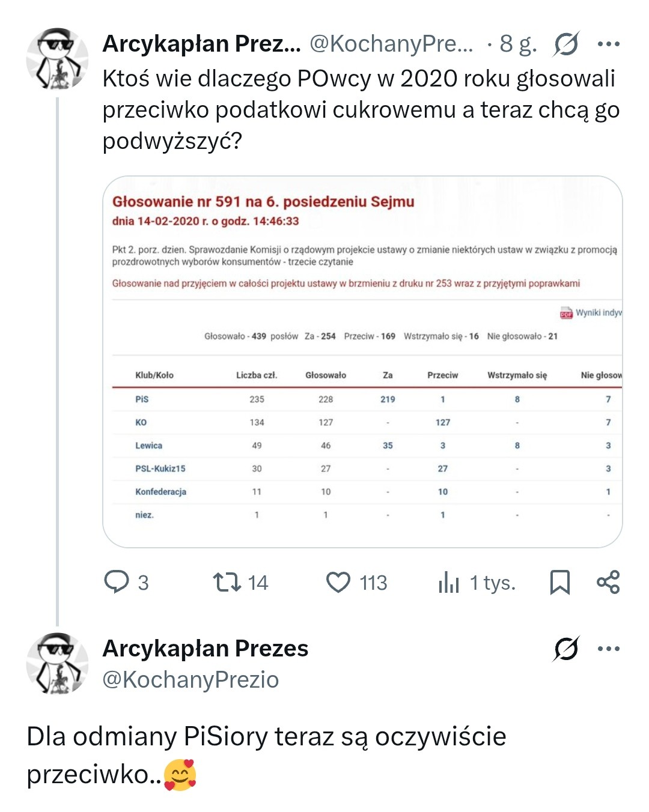Bookmark the first tweet
The height and width of the screenshot is (812, 649).
coord(560,582)
